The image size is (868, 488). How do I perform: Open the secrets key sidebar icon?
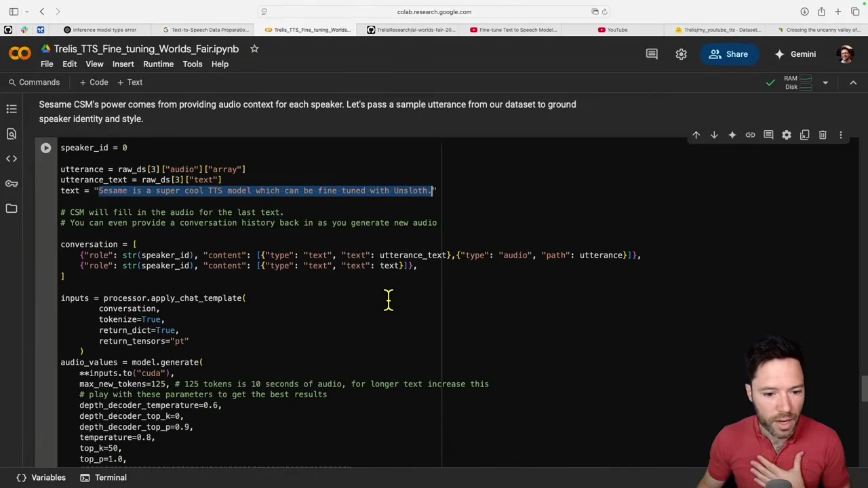[x=12, y=184]
